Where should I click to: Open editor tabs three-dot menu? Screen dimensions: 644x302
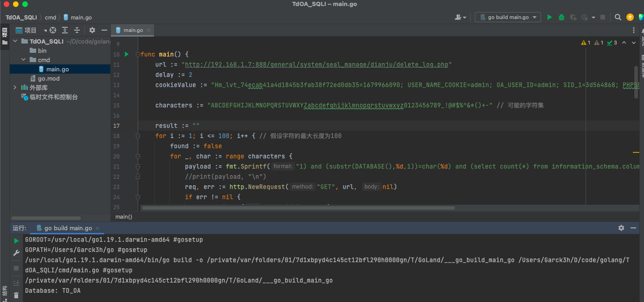click(x=634, y=30)
